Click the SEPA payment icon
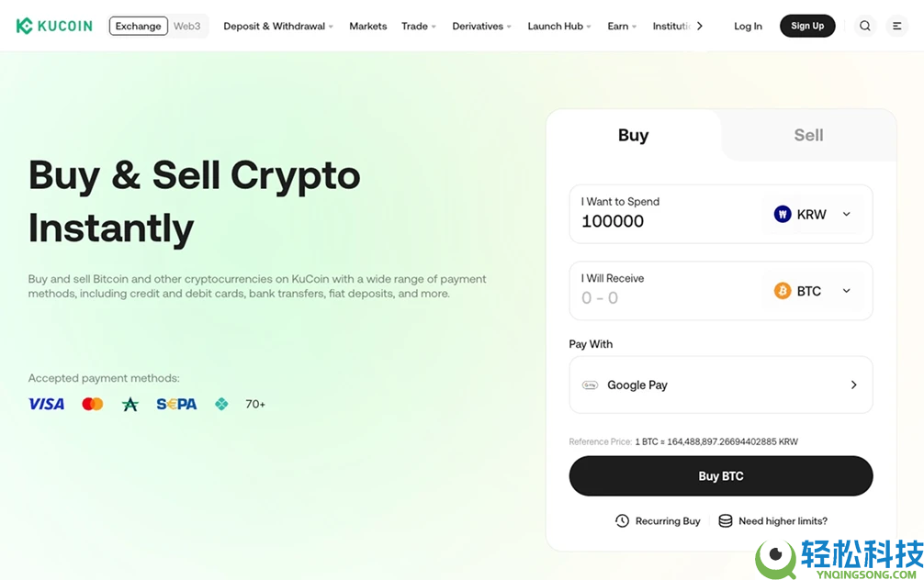Screen dimensions: 924x580 point(176,404)
